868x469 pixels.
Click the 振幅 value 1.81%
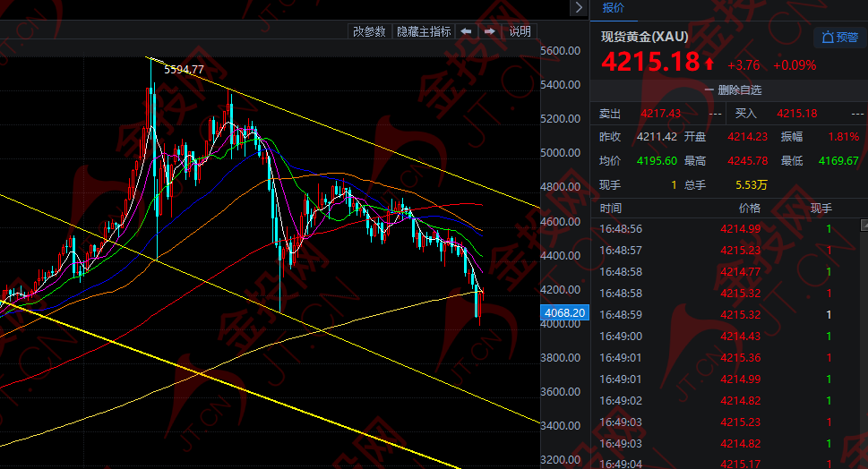coord(844,137)
